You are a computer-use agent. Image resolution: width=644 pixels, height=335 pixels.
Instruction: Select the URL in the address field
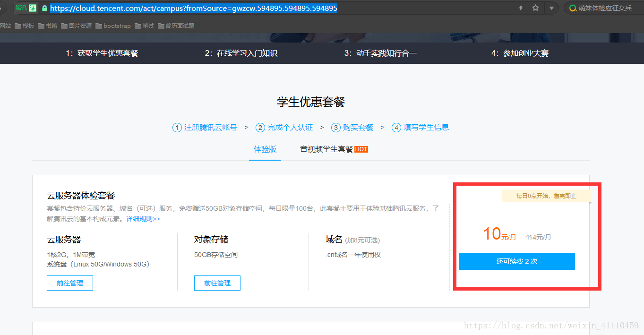(x=194, y=8)
